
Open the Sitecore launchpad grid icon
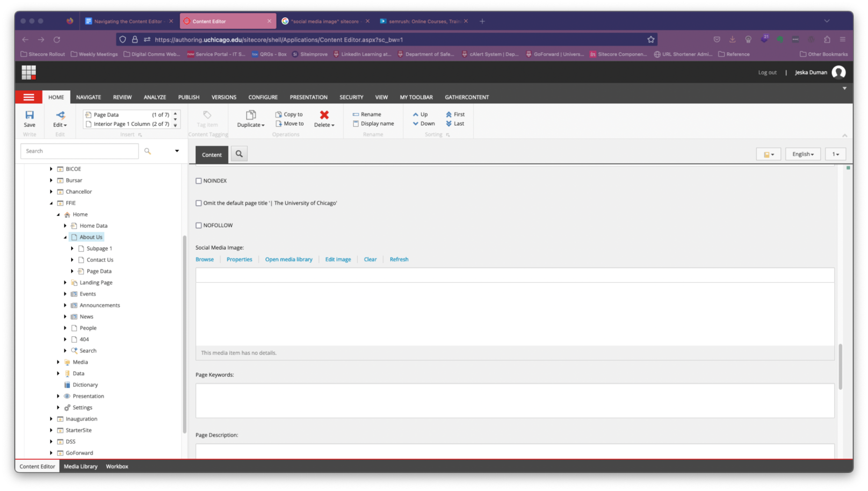[29, 72]
